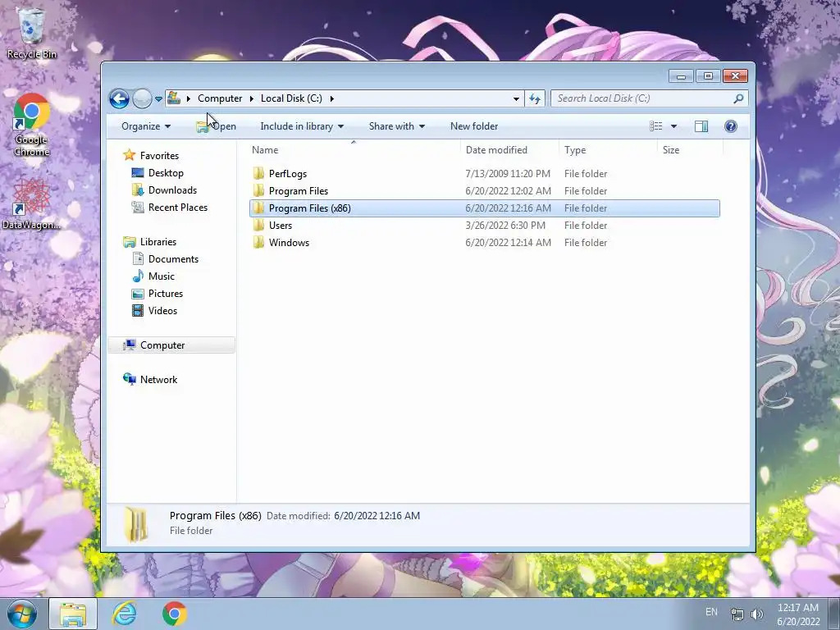
Task: Click the address bar location icon
Action: 174,98
